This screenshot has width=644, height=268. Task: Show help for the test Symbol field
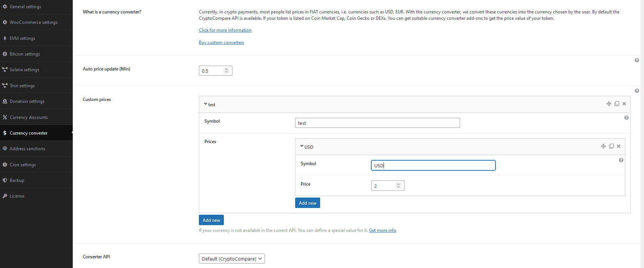pos(626,118)
